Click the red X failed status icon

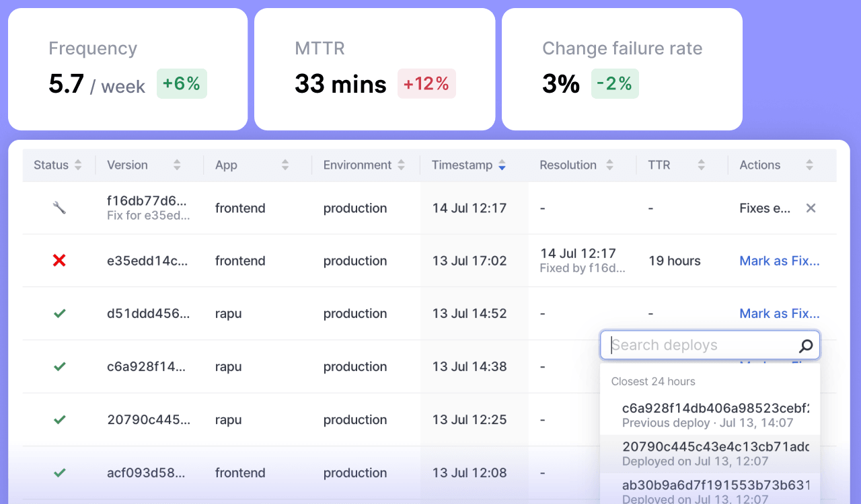(x=59, y=261)
